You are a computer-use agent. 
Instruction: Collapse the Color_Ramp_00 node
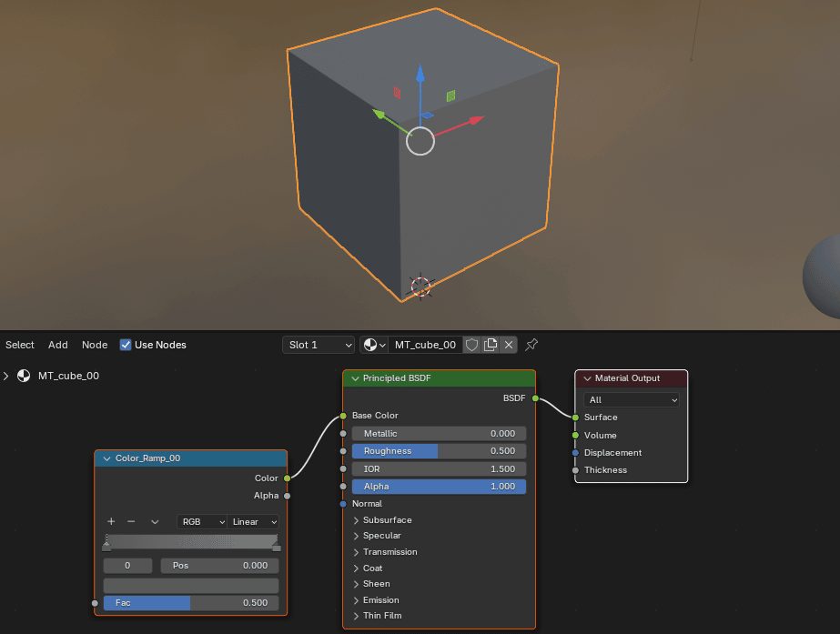(x=106, y=458)
